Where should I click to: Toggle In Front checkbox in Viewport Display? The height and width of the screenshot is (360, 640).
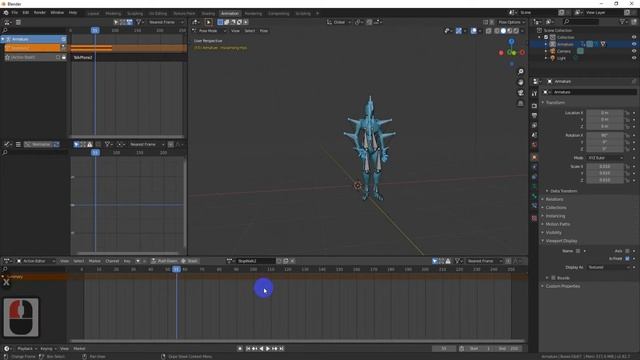click(x=627, y=258)
